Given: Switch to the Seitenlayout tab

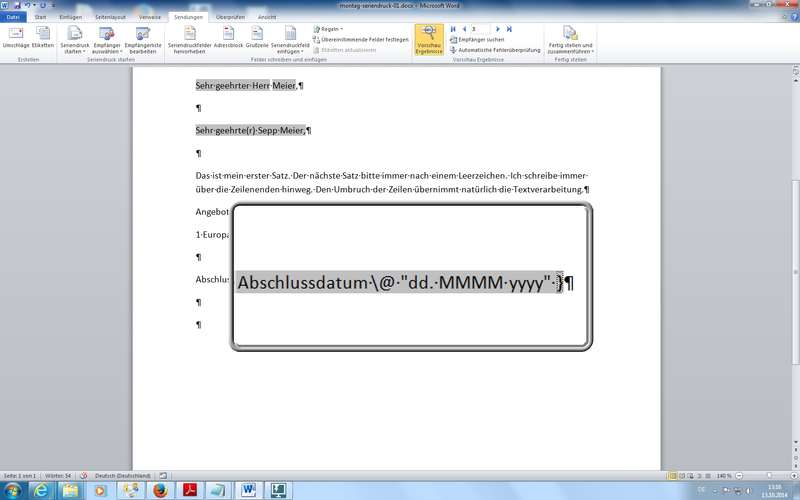Looking at the screenshot, I should pos(110,17).
